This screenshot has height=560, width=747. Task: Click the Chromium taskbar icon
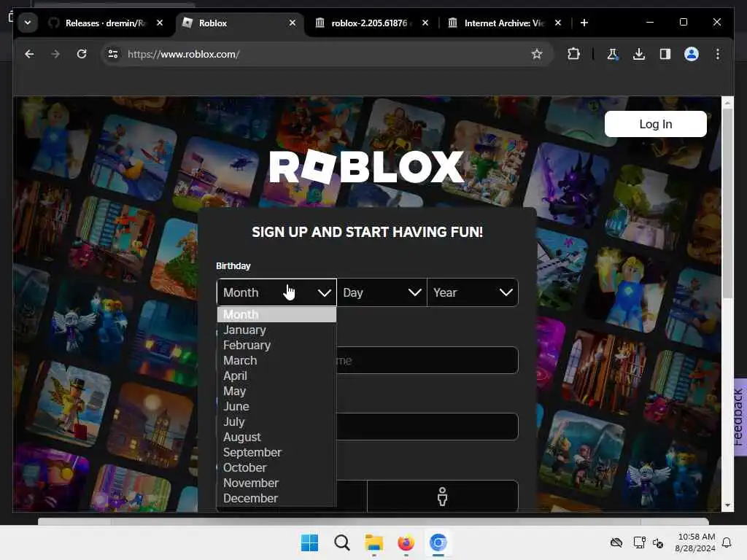pyautogui.click(x=438, y=542)
